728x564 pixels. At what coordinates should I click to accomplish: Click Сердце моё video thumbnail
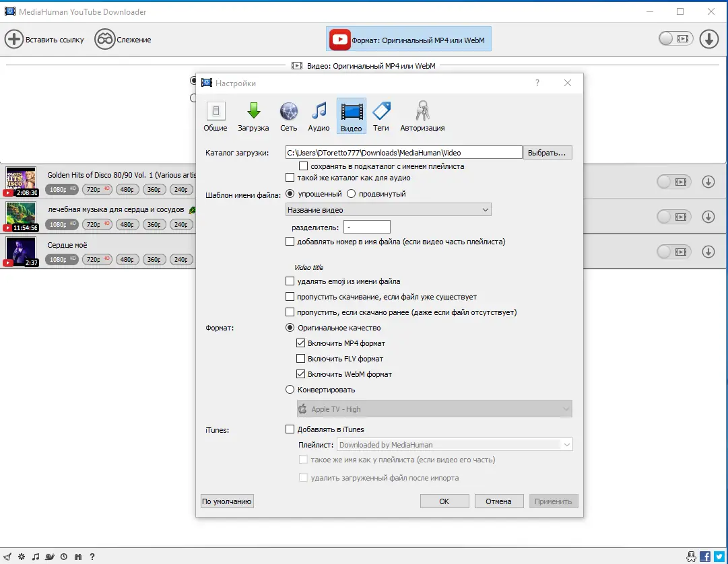coord(20,252)
